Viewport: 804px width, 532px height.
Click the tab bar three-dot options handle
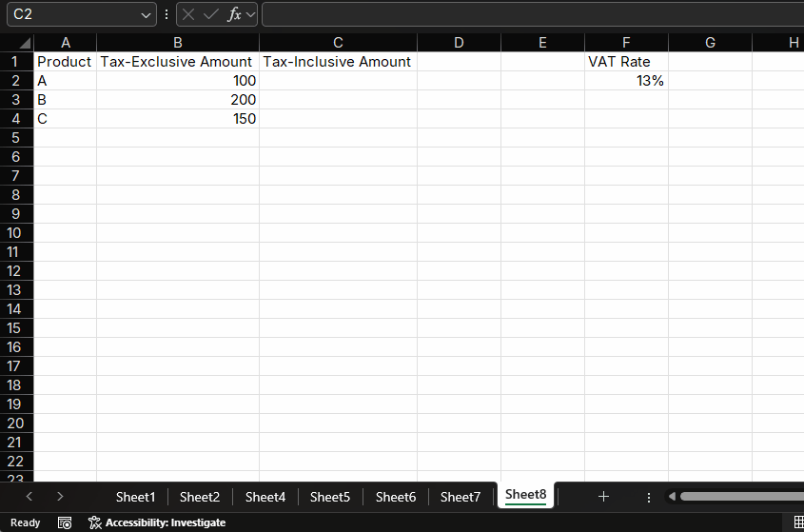(649, 497)
